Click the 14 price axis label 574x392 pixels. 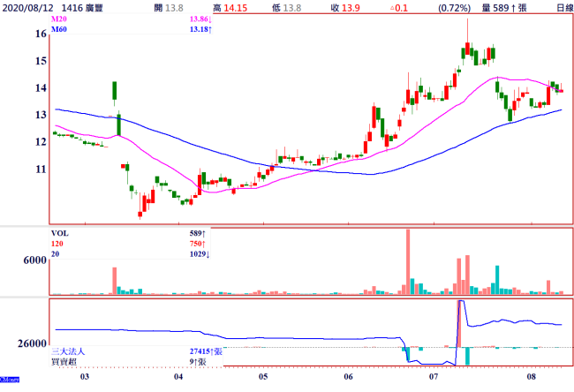[x=41, y=87]
